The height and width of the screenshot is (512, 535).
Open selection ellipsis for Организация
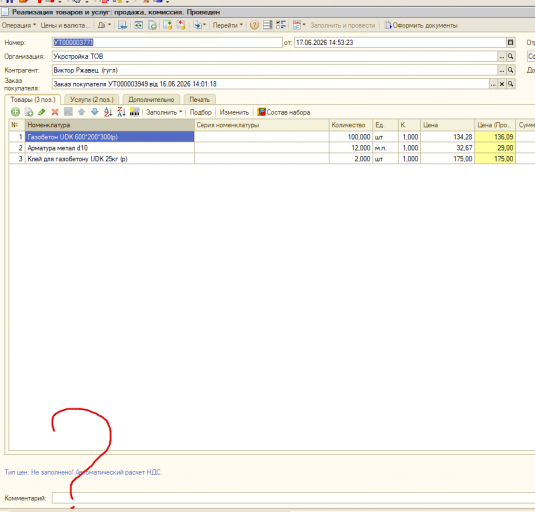[x=502, y=57]
